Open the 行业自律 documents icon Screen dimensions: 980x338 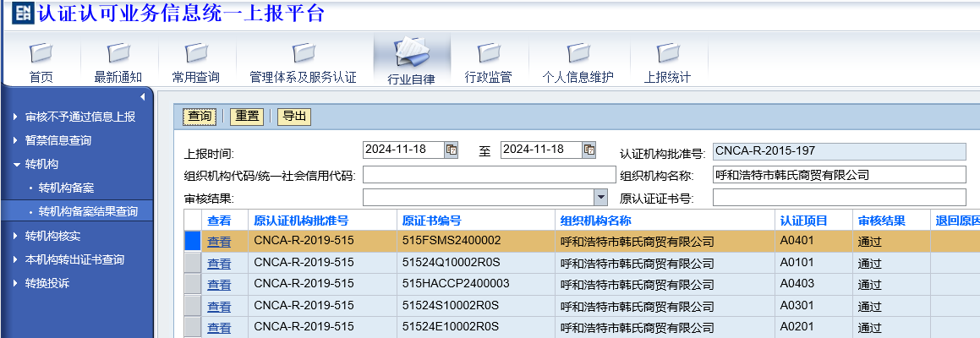(411, 52)
